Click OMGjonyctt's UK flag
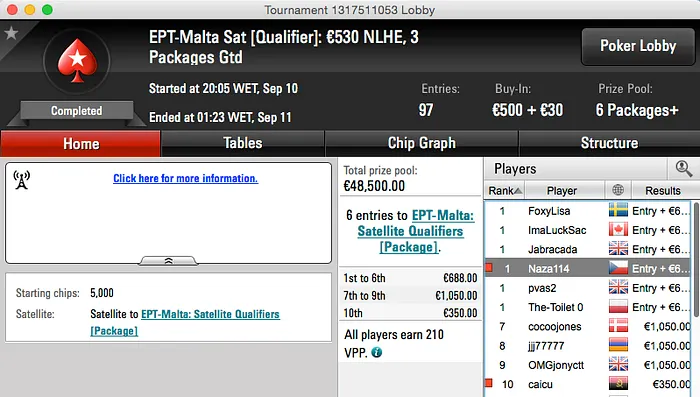 pos(618,364)
